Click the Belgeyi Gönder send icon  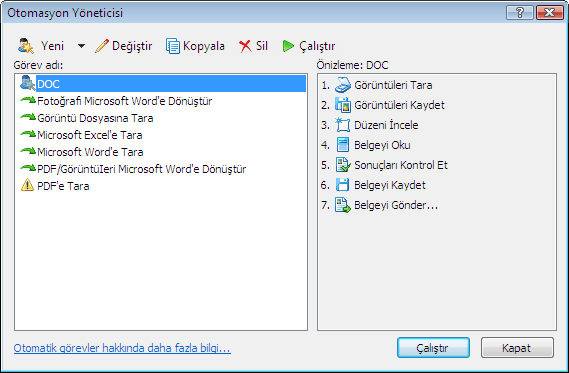click(343, 205)
